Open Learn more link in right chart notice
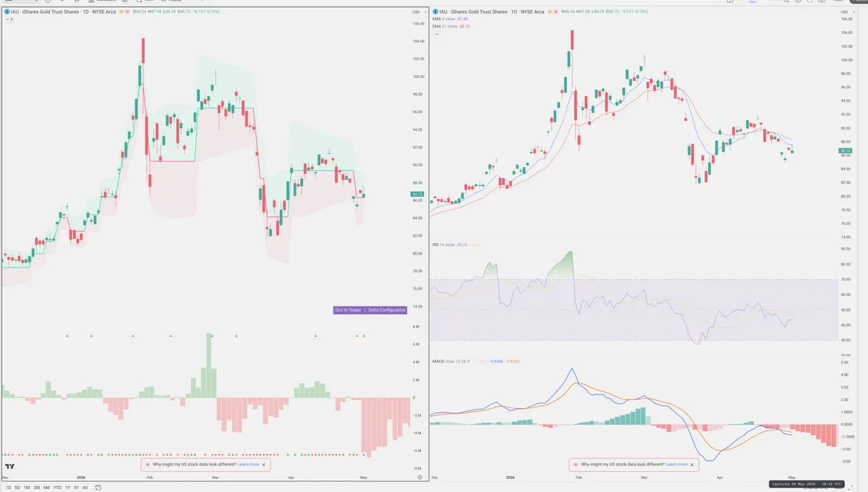The width and height of the screenshot is (868, 492). pyautogui.click(x=676, y=464)
